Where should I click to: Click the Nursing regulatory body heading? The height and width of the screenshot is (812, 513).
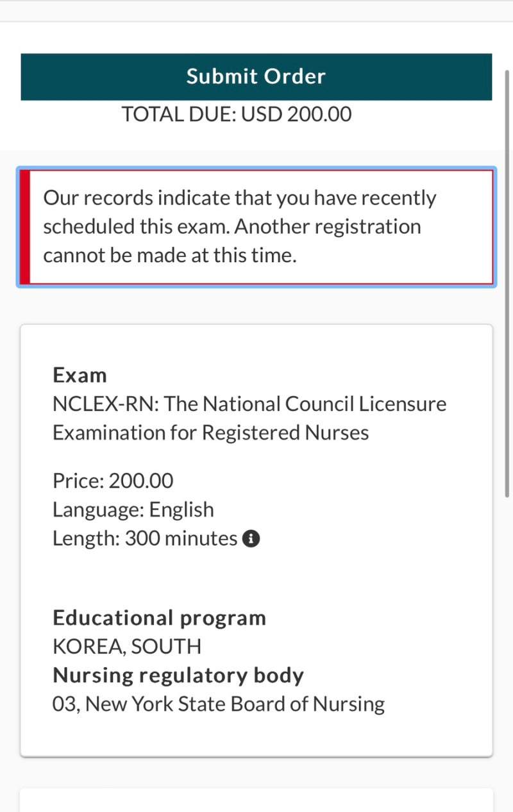pyautogui.click(x=178, y=675)
